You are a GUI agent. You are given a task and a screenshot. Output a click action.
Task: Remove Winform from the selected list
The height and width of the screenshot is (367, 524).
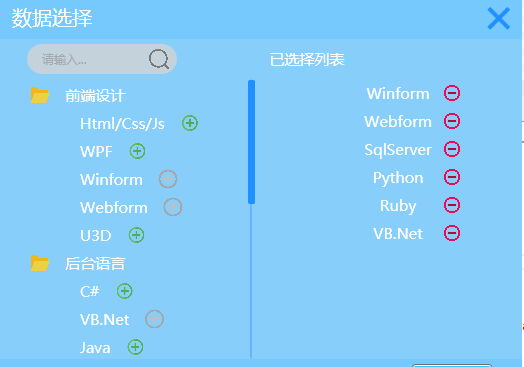click(x=452, y=93)
